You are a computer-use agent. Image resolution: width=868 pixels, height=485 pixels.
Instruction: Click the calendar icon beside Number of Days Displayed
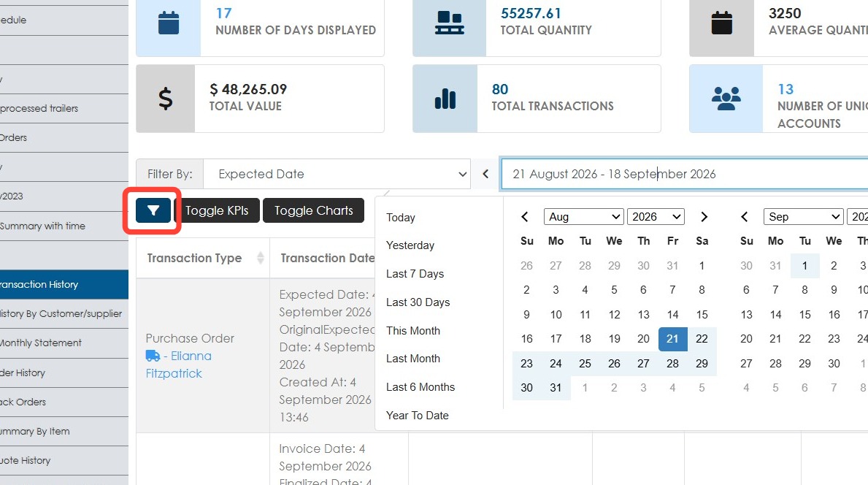(x=169, y=23)
